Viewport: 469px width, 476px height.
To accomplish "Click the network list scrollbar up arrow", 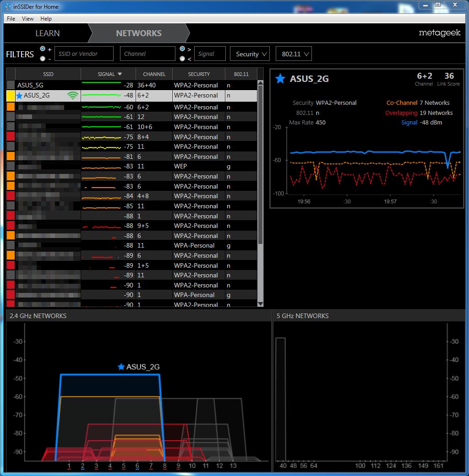I will click(260, 83).
